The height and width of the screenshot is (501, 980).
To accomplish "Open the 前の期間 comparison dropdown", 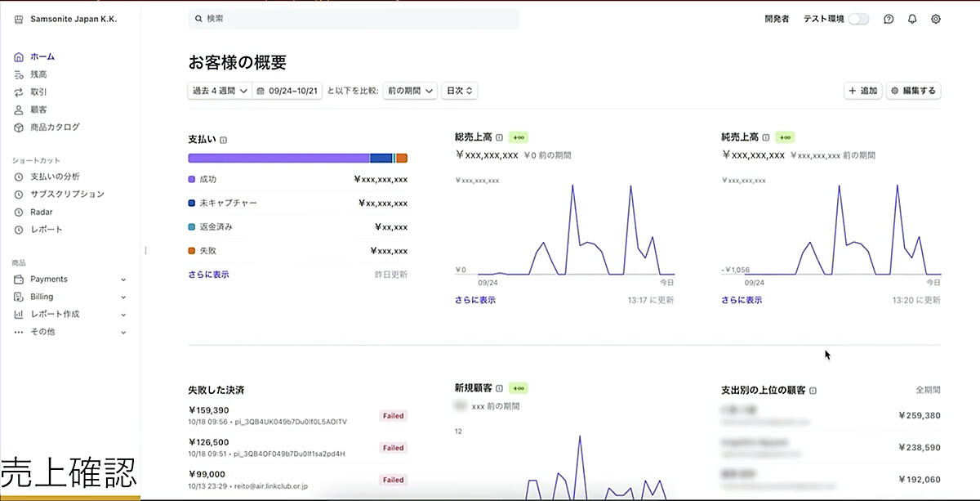I will click(410, 91).
